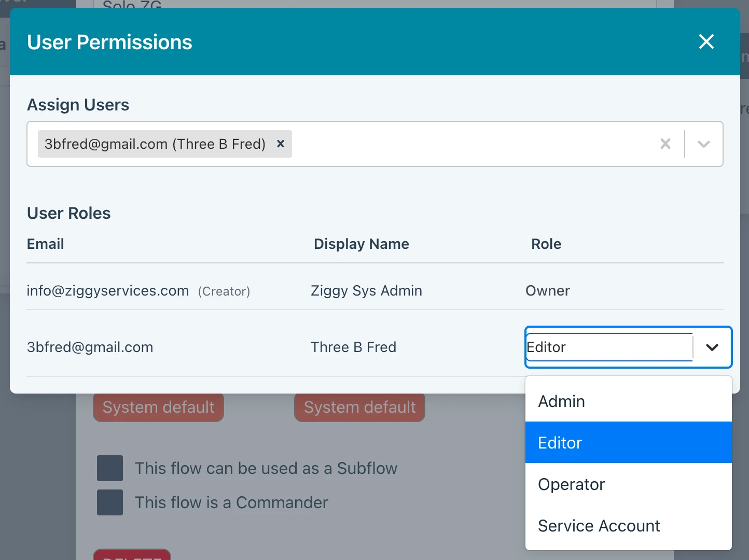Image resolution: width=749 pixels, height=560 pixels.
Task: Remove the 3bfred@gmail.com user chip
Action: 281,144
